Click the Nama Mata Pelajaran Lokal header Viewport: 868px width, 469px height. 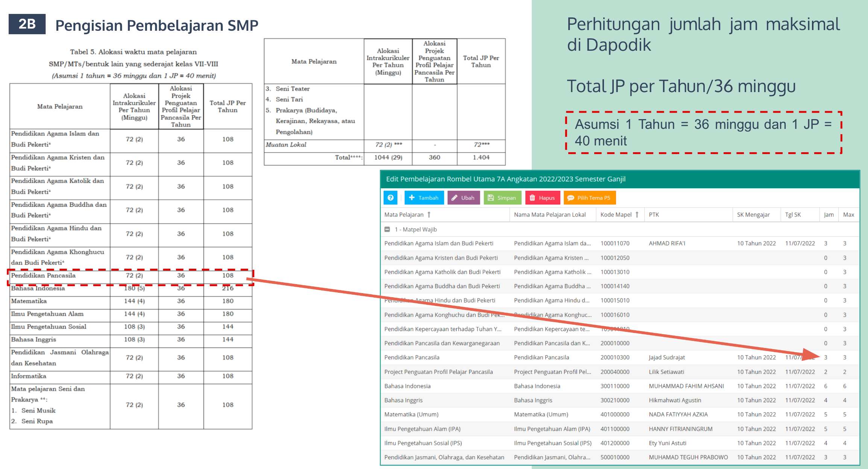[x=549, y=215]
